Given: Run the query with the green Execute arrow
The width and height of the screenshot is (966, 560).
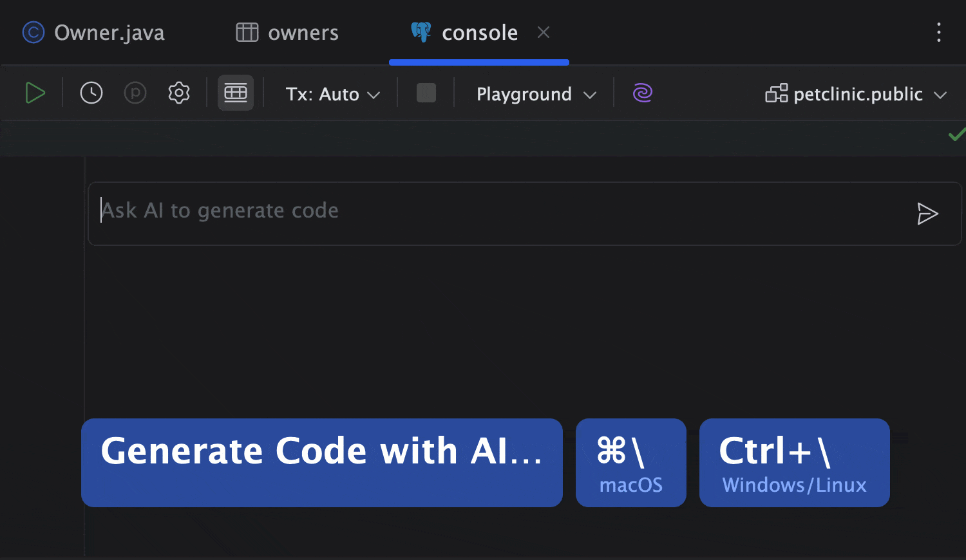Looking at the screenshot, I should pyautogui.click(x=35, y=93).
